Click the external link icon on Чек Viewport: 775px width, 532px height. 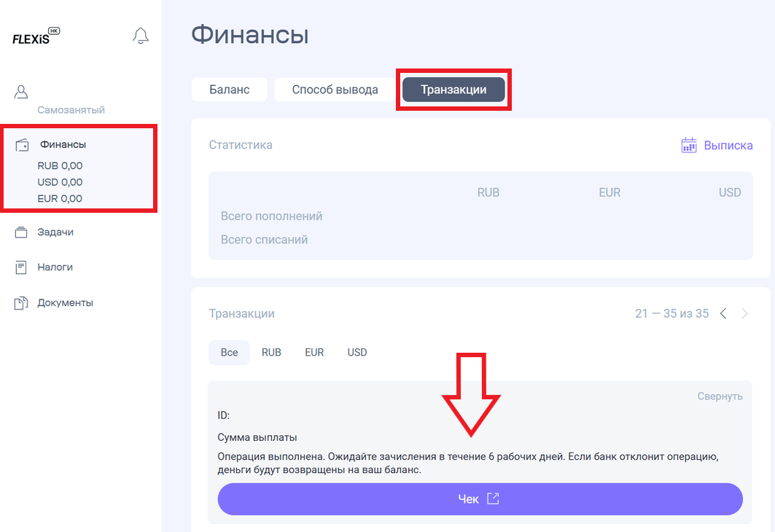[493, 499]
